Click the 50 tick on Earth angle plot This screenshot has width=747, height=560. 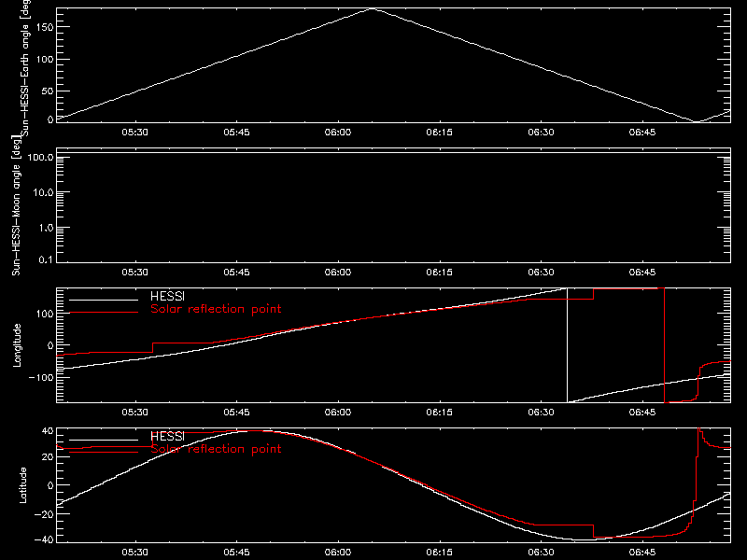[48, 91]
